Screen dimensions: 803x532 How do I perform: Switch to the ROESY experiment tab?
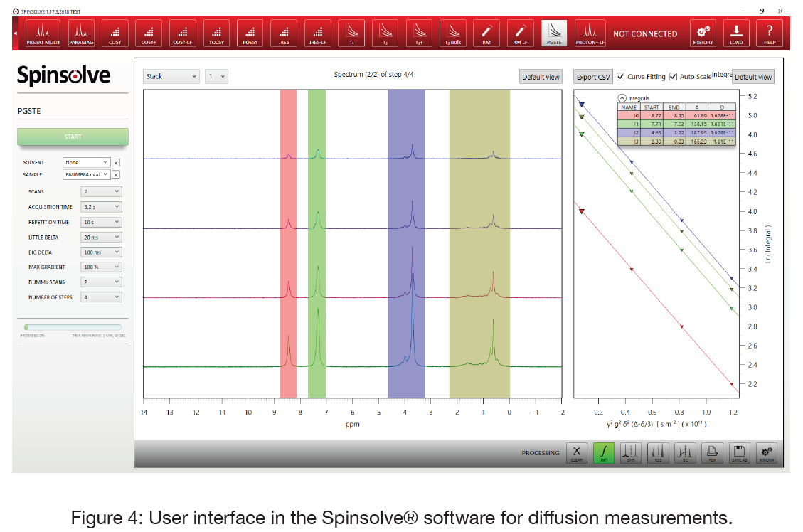[250, 33]
